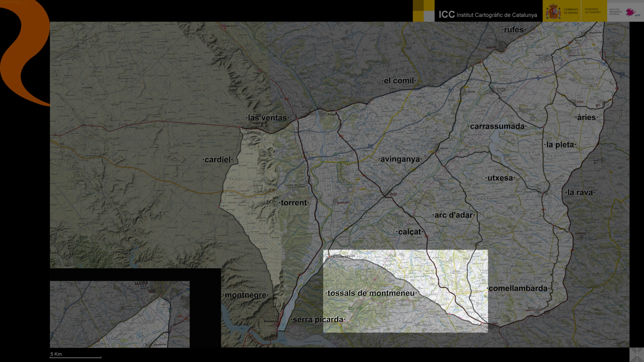Select the 'tossals de montmeneu' region label
This screenshot has height=362, width=644.
tap(371, 293)
